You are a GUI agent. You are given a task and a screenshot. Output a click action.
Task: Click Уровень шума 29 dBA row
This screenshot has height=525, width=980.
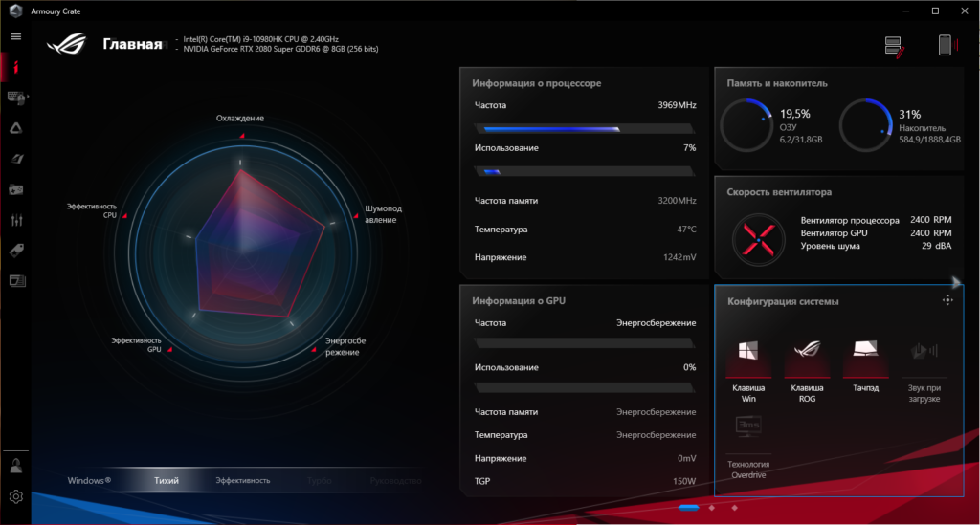coord(876,246)
